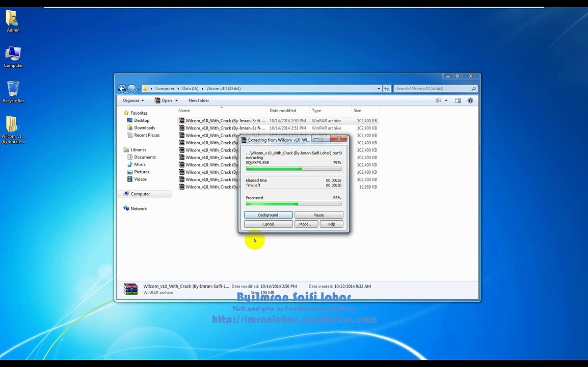Minimize the Explorer window
The width and height of the screenshot is (588, 367).
coord(448,76)
